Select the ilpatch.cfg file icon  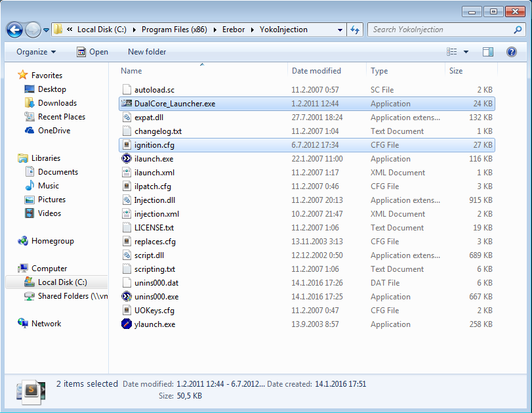[x=127, y=186]
